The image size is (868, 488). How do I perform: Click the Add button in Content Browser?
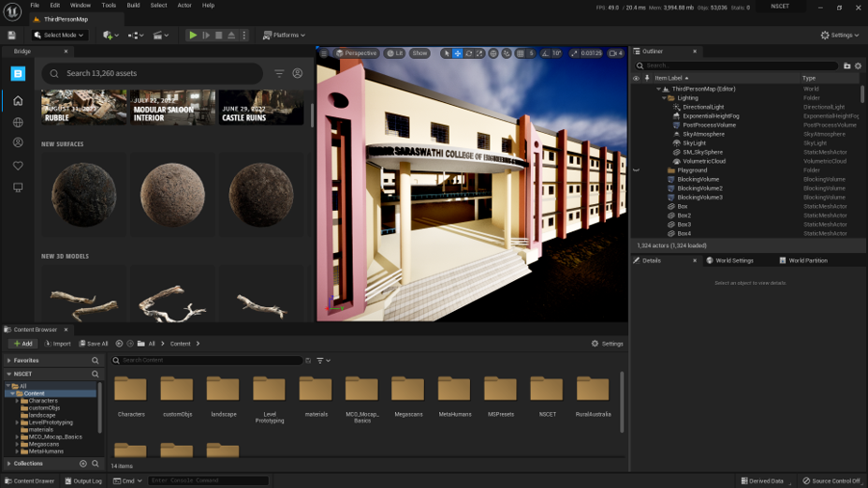pyautogui.click(x=22, y=344)
